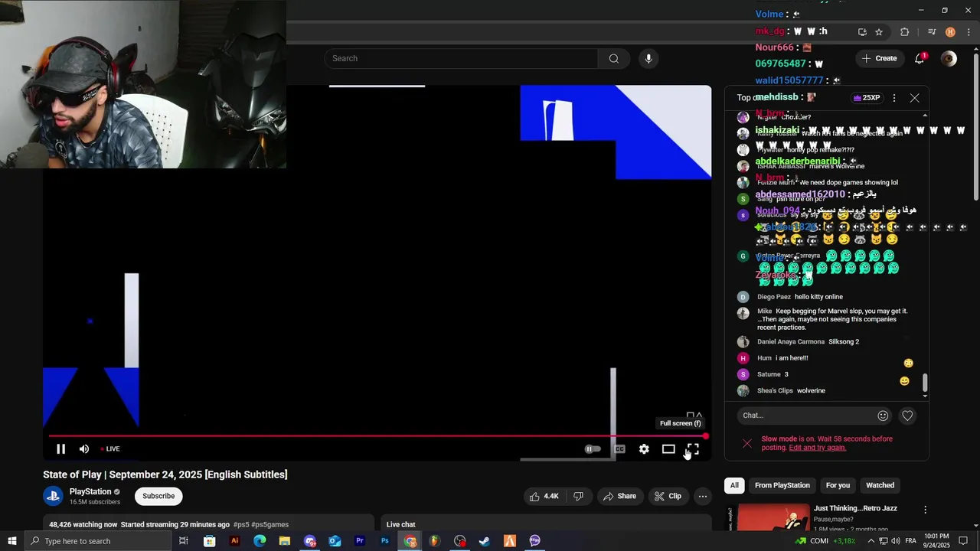Open Adobe Illustrator from taskbar

click(234, 541)
